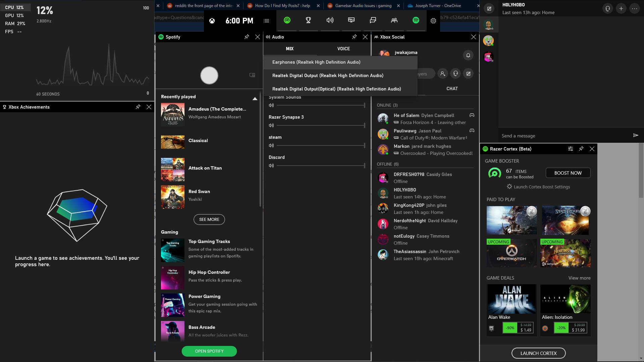
Task: Select the GPU performance metric
Action: 15,15
